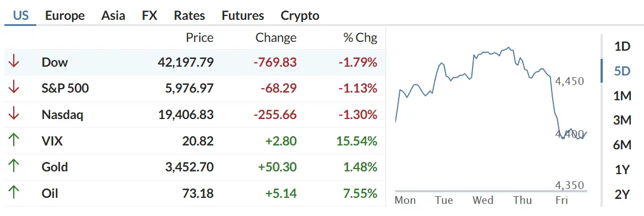The height and width of the screenshot is (216, 644).
Task: Select the 3M chart range
Action: (622, 120)
